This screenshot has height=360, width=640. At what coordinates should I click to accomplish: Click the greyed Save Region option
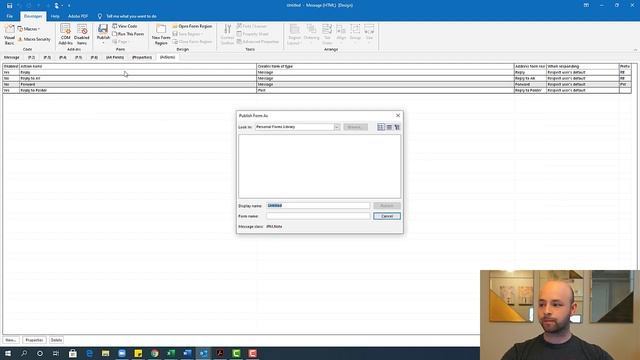187,34
